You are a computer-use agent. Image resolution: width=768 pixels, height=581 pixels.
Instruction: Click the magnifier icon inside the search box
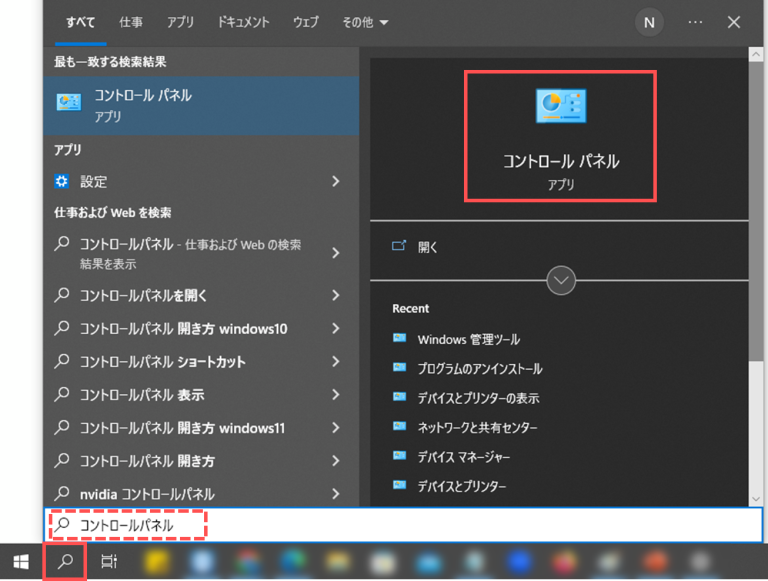click(62, 525)
